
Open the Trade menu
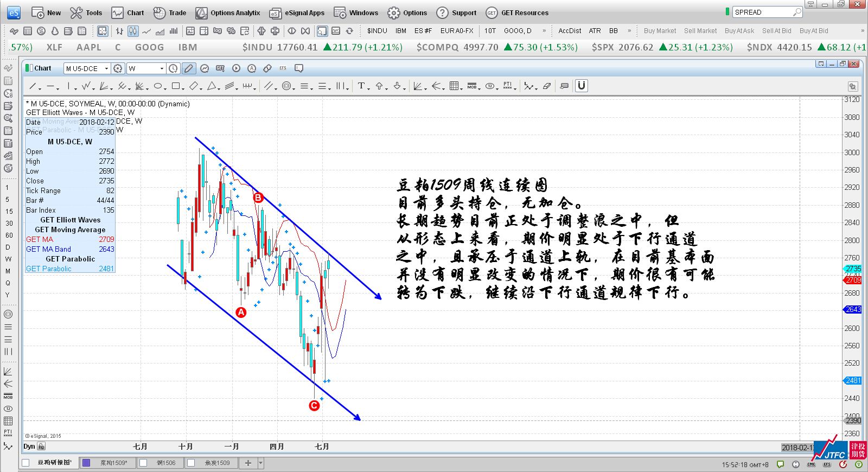[x=170, y=12]
